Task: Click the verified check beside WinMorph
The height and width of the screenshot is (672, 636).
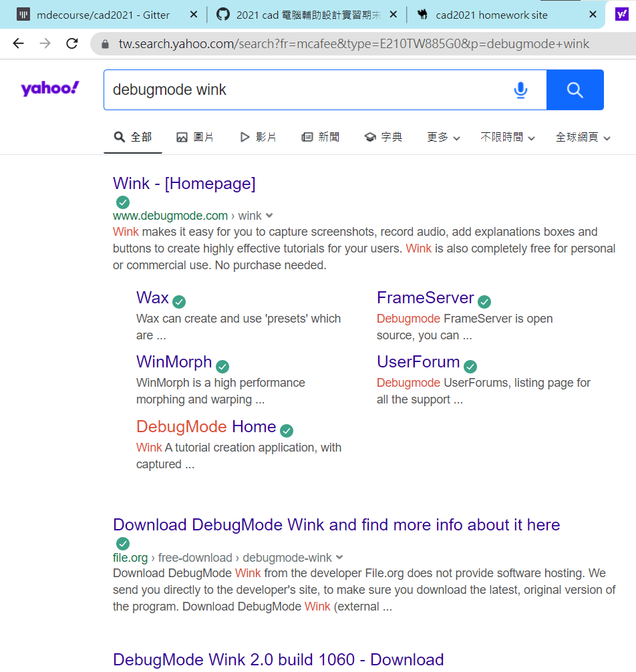Action: click(222, 367)
